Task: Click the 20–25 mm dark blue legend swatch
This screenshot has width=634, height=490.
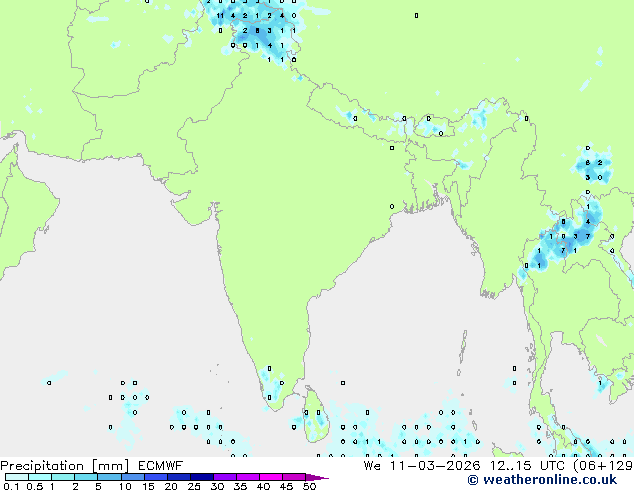Action: [x=179, y=477]
